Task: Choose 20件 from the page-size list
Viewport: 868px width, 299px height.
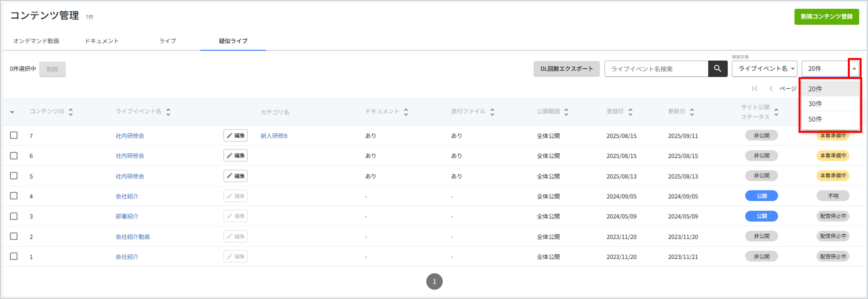Action: 830,89
